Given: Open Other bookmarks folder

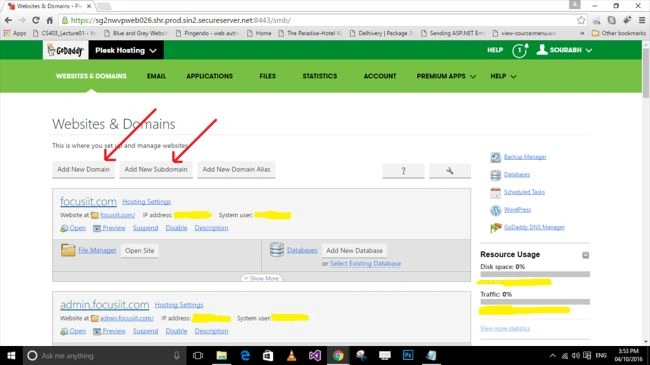Looking at the screenshot, I should click(x=618, y=33).
